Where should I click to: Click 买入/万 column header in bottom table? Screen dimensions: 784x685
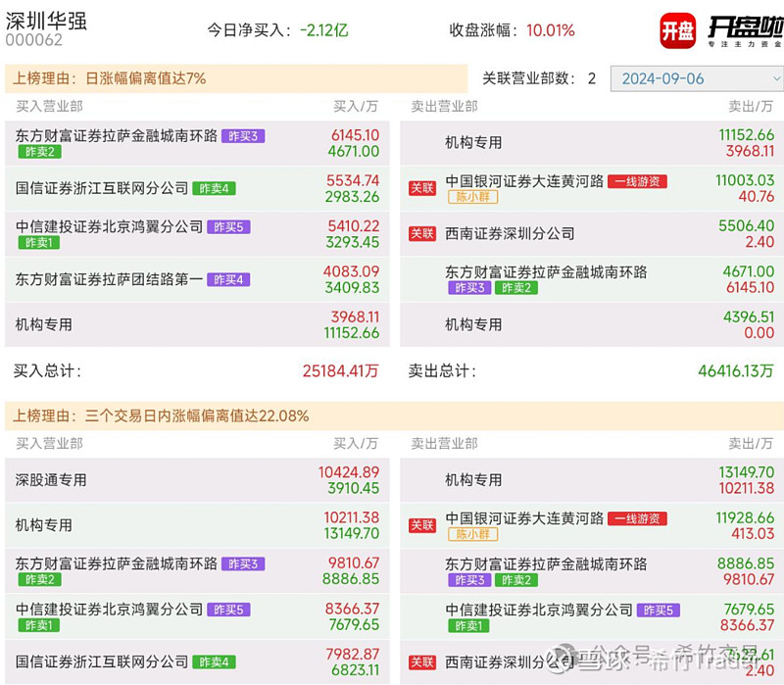point(356,444)
